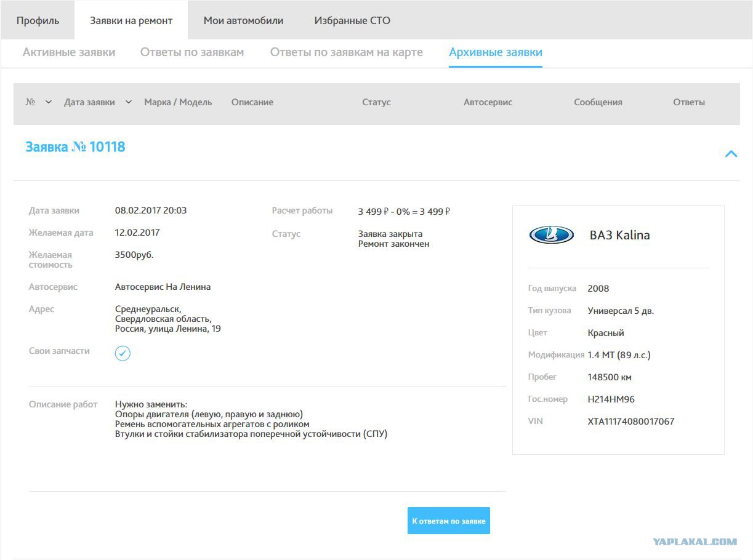Screen dimensions: 753x560
Task: Click the ВАЗ Kalina car title
Action: point(619,235)
